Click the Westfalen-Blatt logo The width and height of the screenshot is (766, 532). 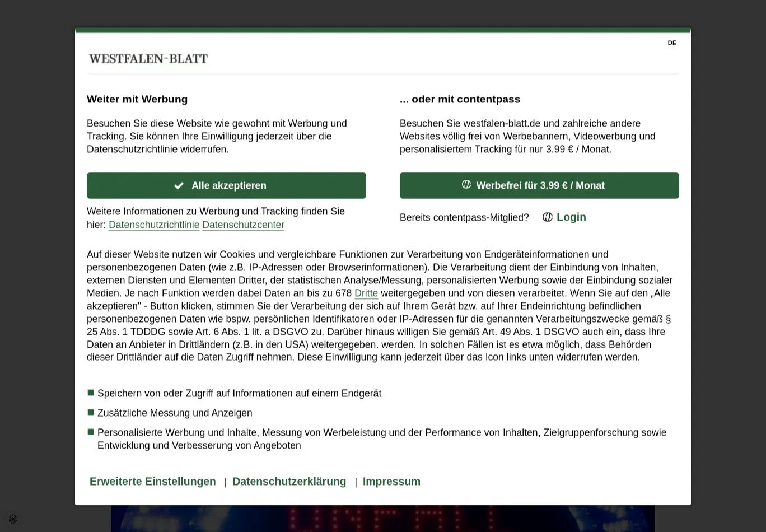148,59
